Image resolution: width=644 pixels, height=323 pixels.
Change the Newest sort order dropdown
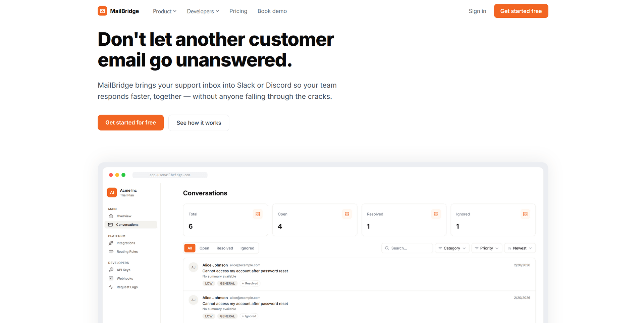520,248
